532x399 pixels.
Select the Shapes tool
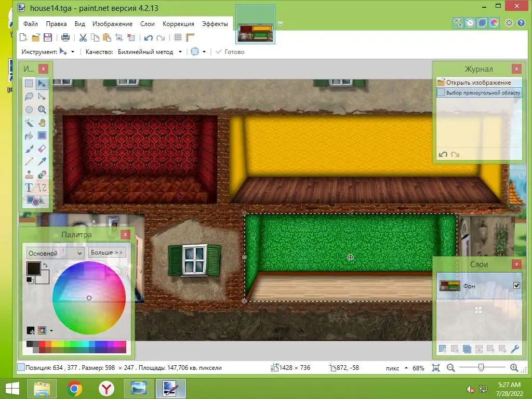pos(35,201)
